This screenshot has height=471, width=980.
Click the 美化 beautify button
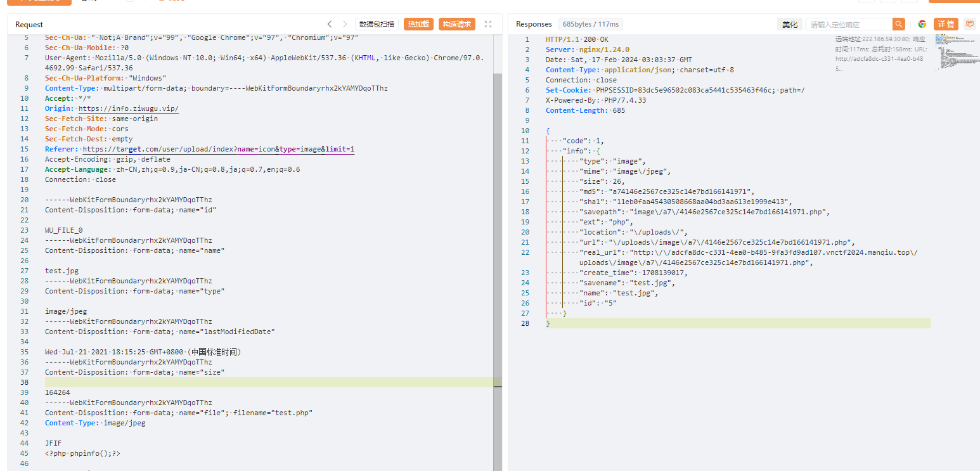(x=790, y=24)
